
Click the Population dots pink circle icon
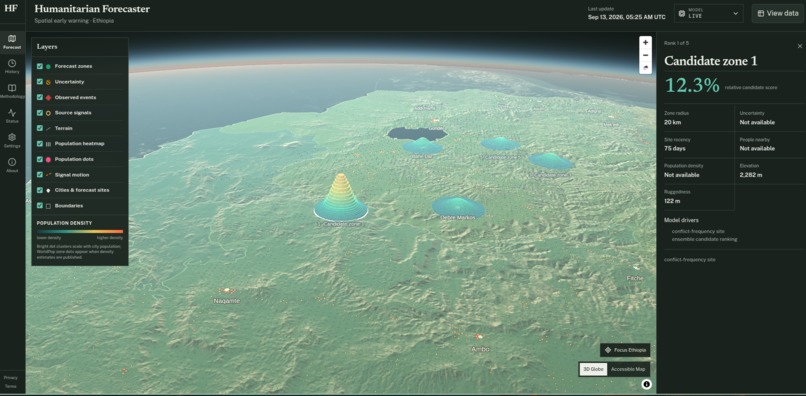48,159
